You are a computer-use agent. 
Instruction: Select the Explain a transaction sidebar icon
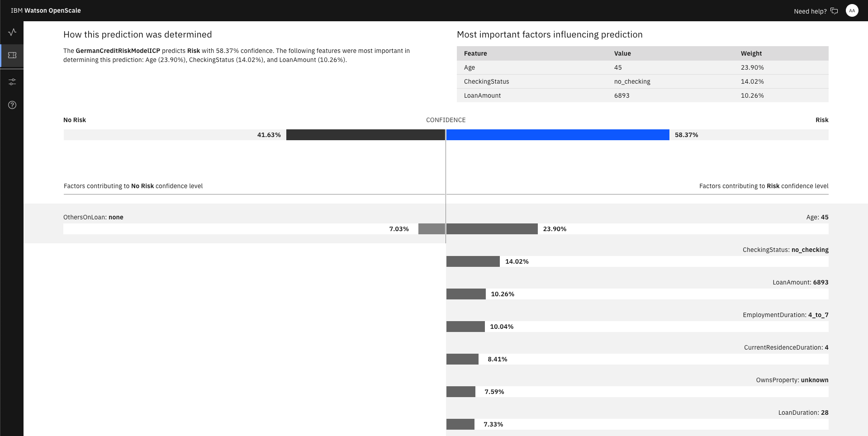click(12, 55)
